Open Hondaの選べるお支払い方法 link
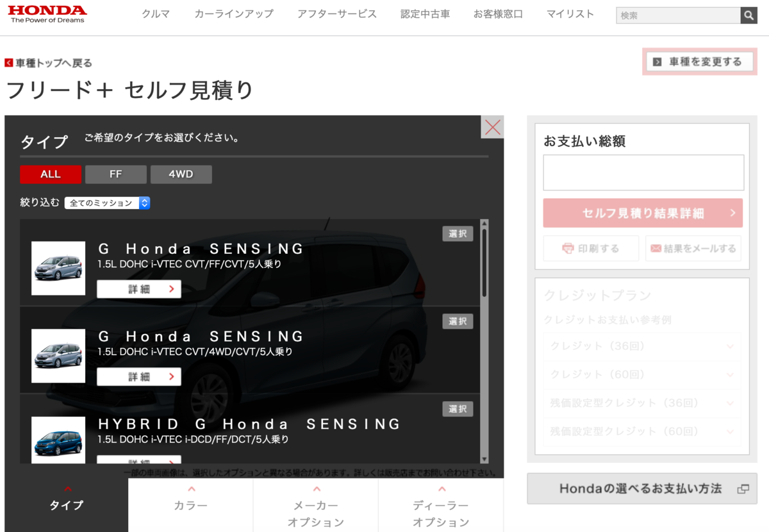 (642, 488)
